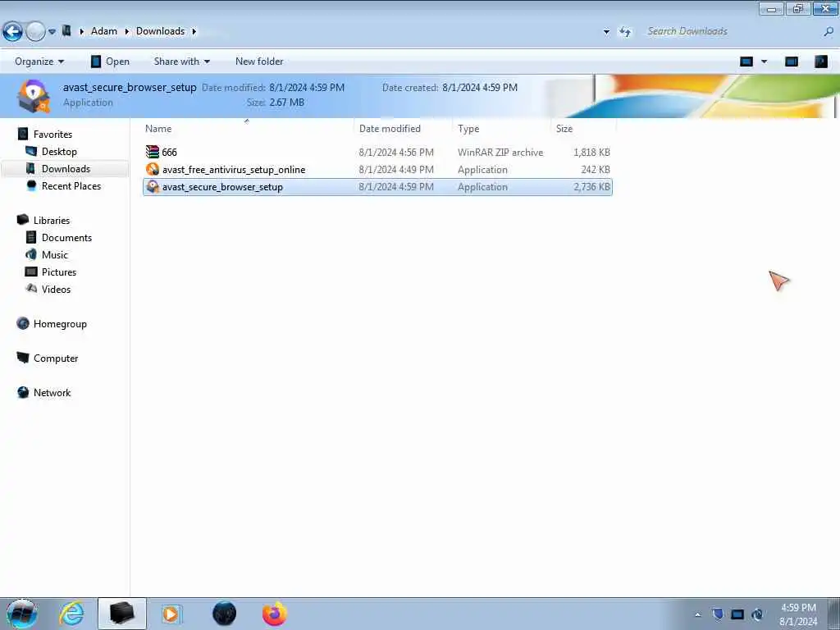Viewport: 840px width, 630px height.
Task: Open the address bar history dropdown
Action: (606, 32)
